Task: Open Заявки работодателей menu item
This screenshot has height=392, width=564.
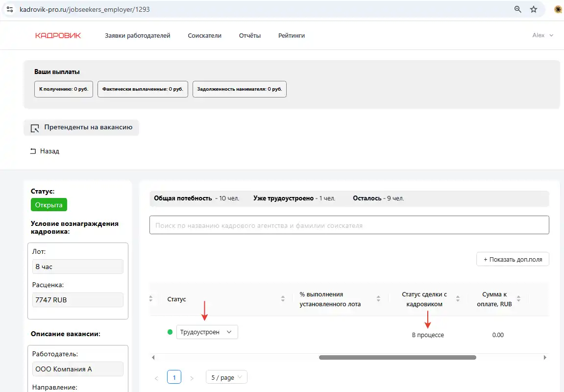Action: pos(137,35)
